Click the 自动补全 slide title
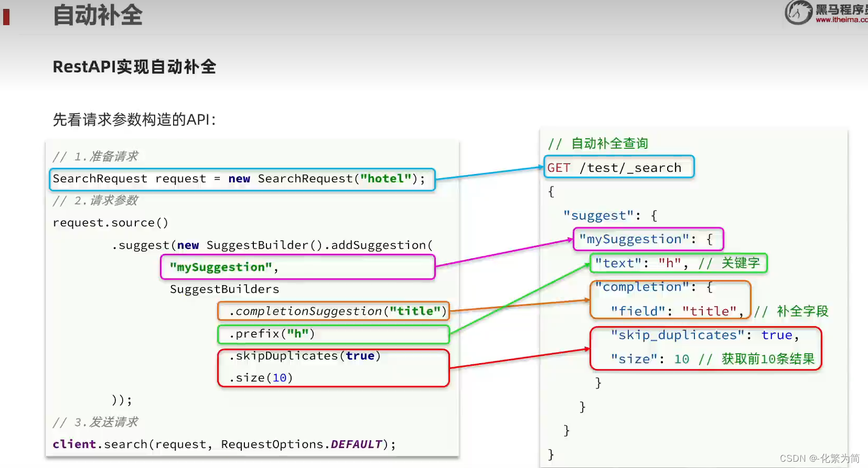 (x=98, y=15)
